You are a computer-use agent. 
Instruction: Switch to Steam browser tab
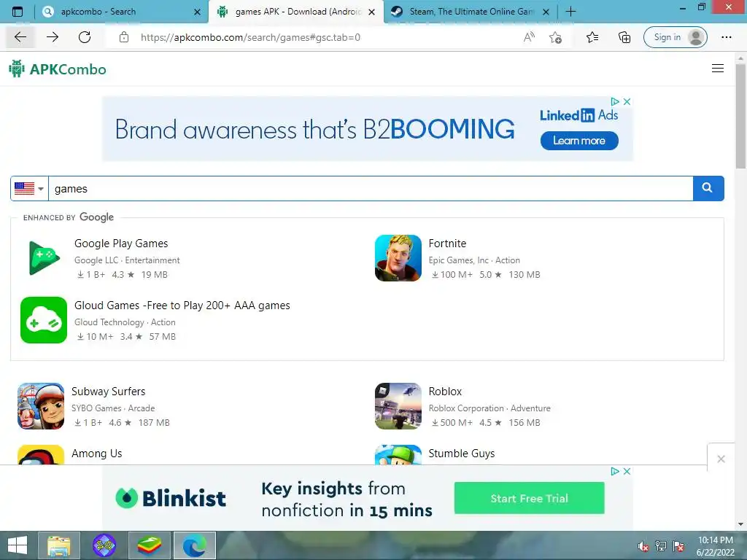click(x=472, y=12)
